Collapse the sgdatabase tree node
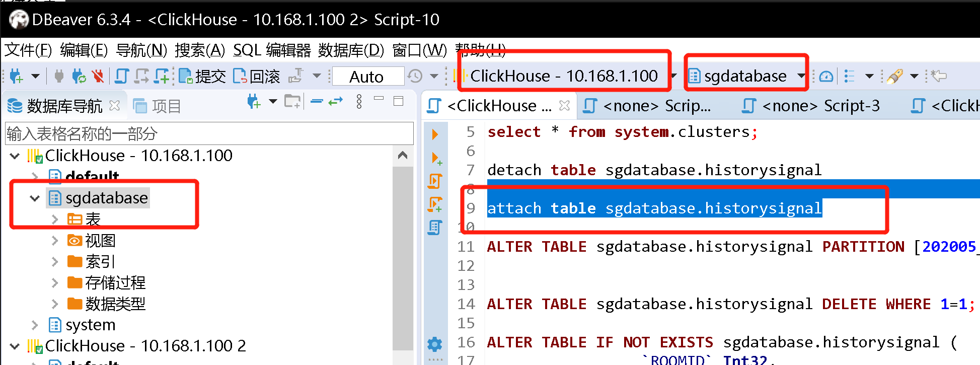The image size is (980, 365). click(x=35, y=198)
